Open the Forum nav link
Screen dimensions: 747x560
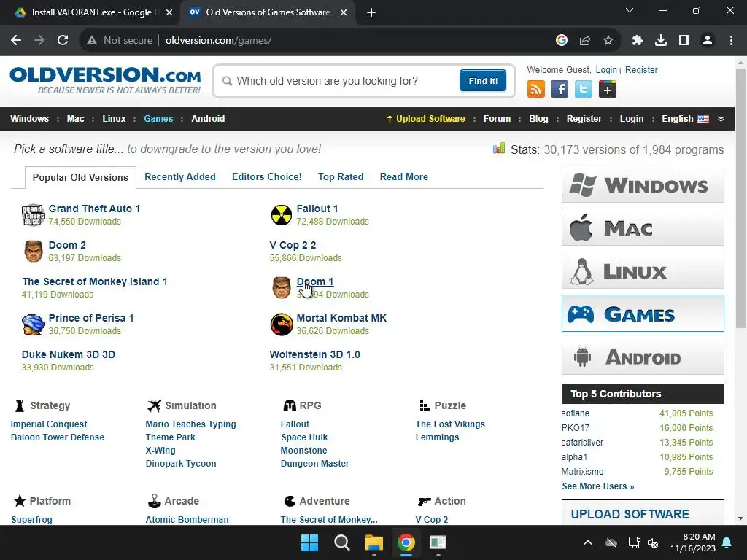[497, 119]
